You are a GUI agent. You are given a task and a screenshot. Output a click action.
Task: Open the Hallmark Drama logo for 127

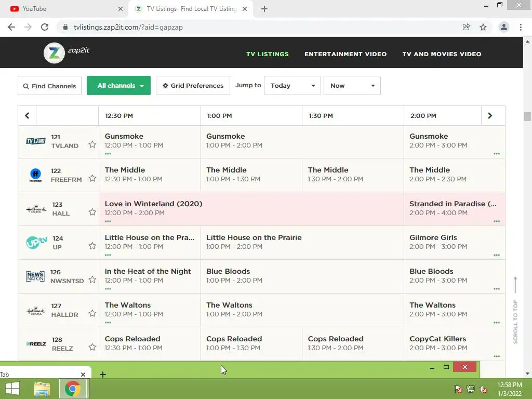36,311
